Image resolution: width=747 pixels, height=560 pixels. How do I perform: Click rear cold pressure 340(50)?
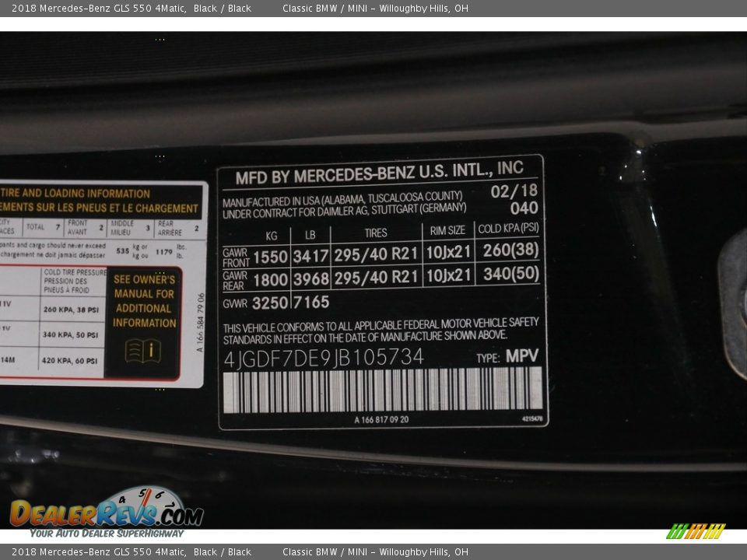point(510,273)
